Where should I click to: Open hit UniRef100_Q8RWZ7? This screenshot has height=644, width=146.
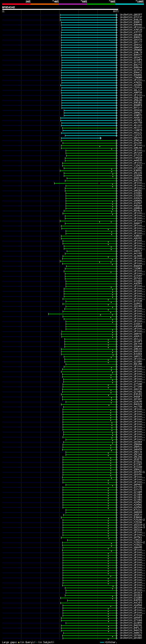click(131, 113)
